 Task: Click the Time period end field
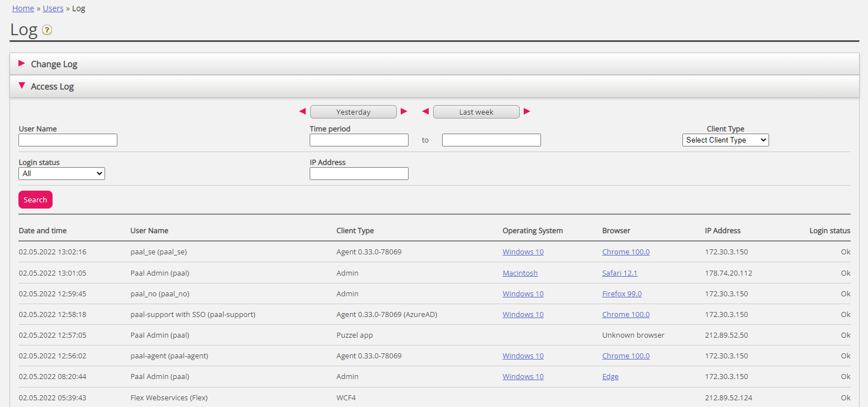pyautogui.click(x=491, y=140)
